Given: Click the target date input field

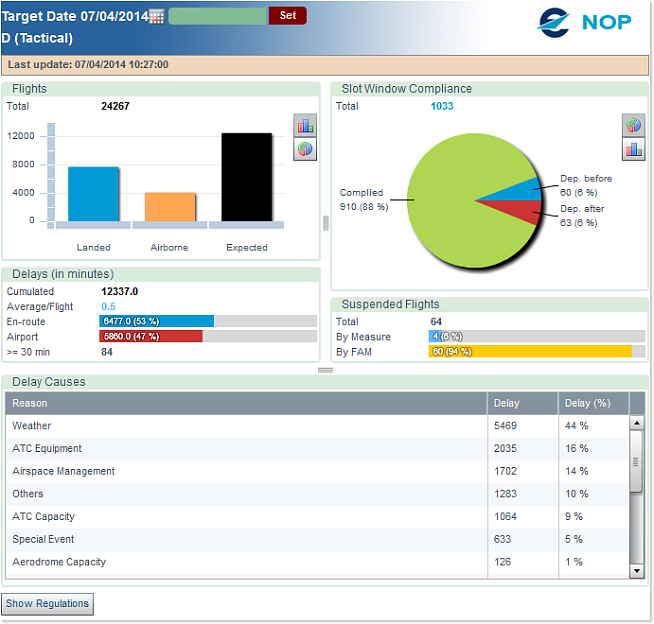Looking at the screenshot, I should coord(217,16).
